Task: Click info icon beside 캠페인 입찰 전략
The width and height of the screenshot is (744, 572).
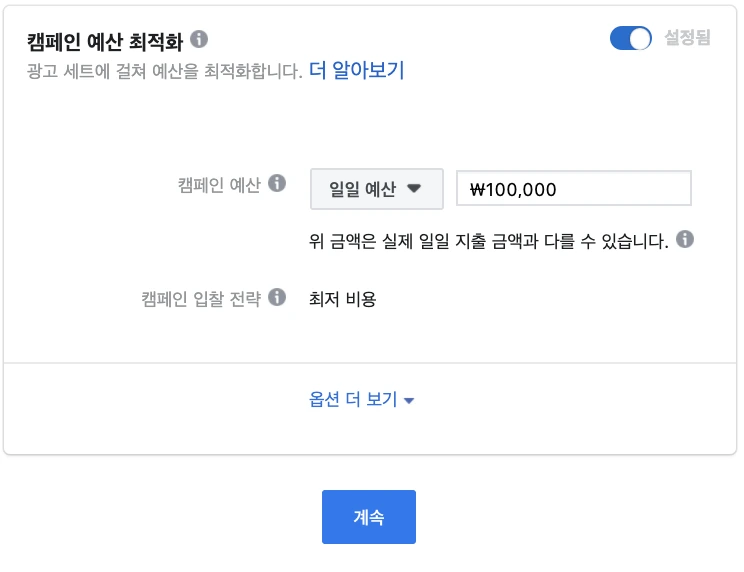Action: click(277, 297)
